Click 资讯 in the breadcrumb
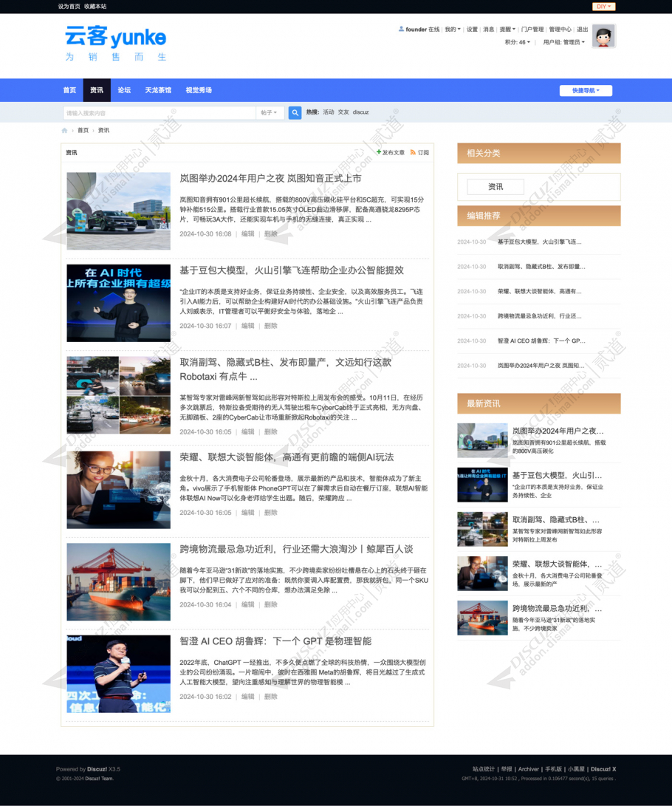Viewport: 672px width, 806px height. click(103, 131)
